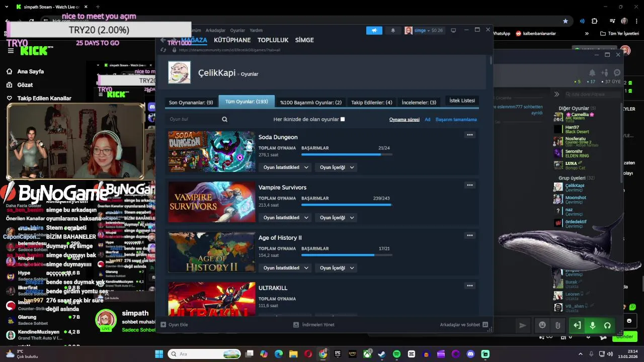Expand Oyun İstatistikleri dropdown for Age of History II
Viewport: 644px width, 362px height.
285,268
